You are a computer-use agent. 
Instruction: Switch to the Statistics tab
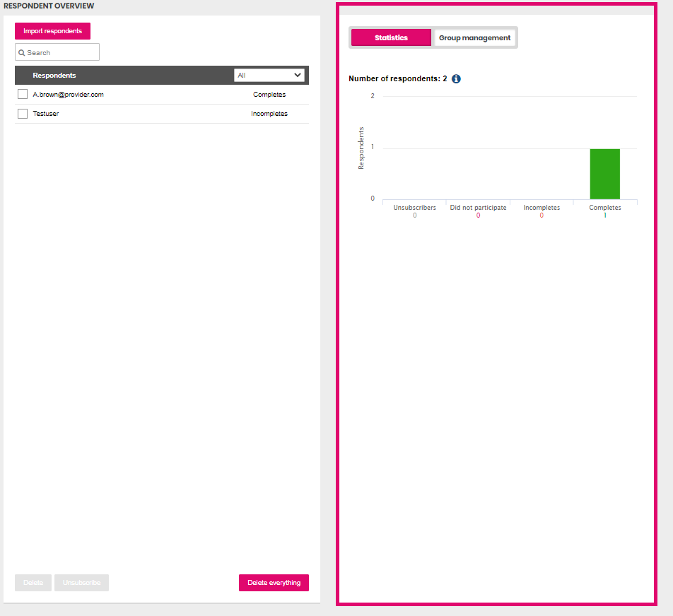point(391,37)
